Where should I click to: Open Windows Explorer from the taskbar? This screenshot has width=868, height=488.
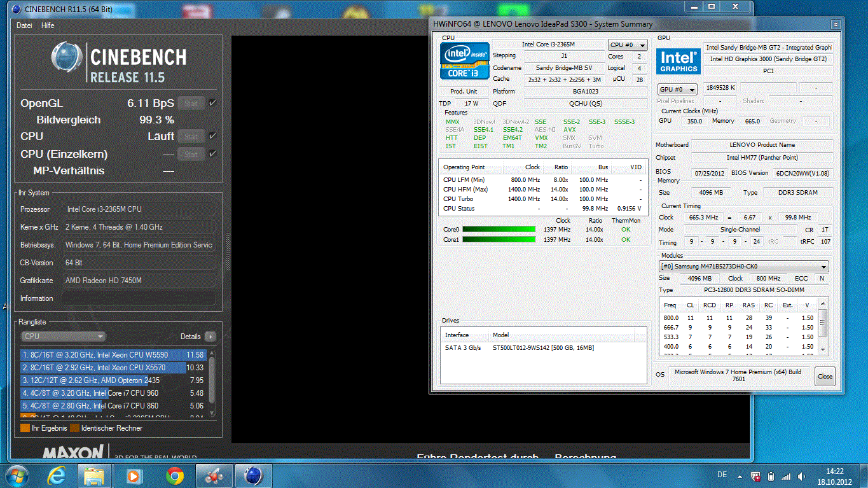point(94,475)
